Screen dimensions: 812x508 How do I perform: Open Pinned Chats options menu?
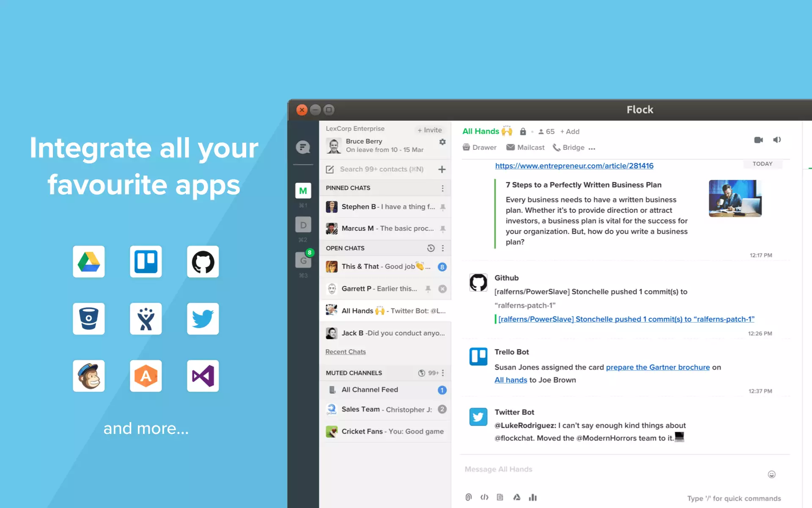(x=443, y=188)
